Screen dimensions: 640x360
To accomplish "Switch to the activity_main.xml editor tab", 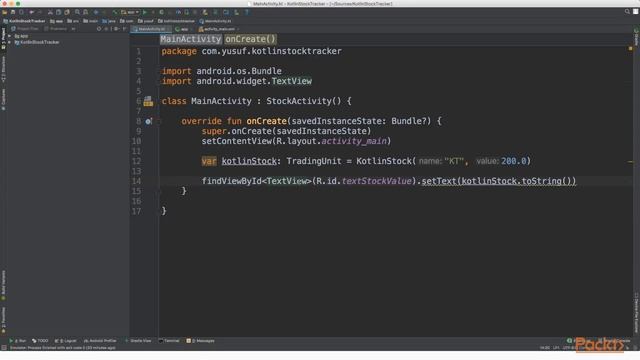I will pyautogui.click(x=217, y=29).
